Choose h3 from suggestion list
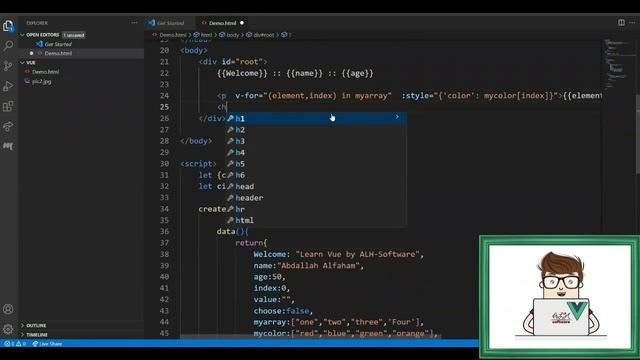The width and height of the screenshot is (640, 360). [x=316, y=141]
